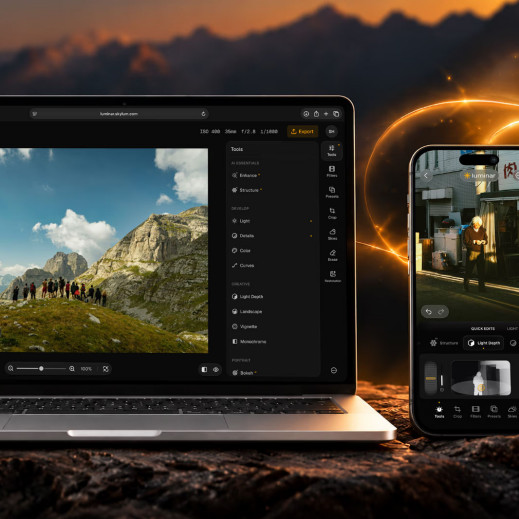519x519 pixels.
Task: Toggle before/after compare split view
Action: tap(204, 369)
